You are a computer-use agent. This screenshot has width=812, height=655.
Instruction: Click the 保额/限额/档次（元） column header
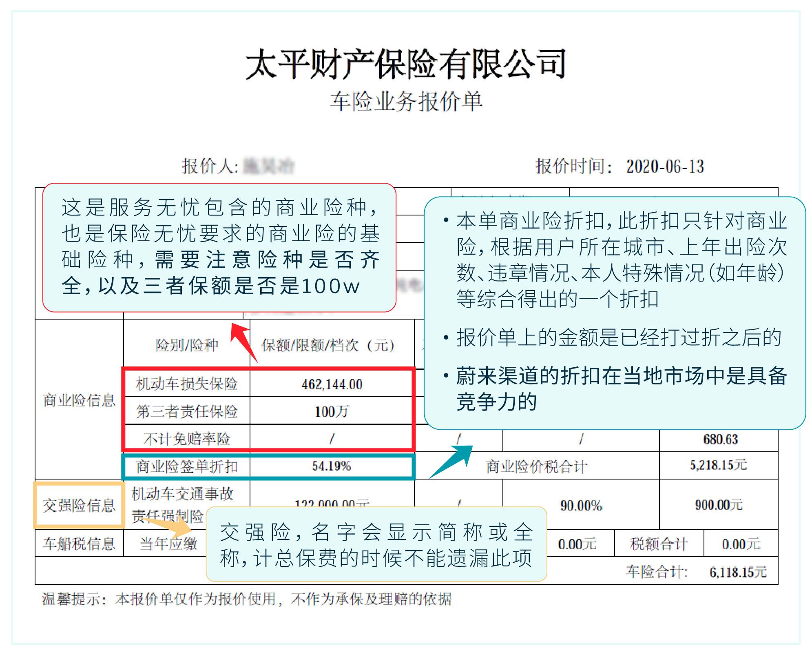tap(328, 345)
